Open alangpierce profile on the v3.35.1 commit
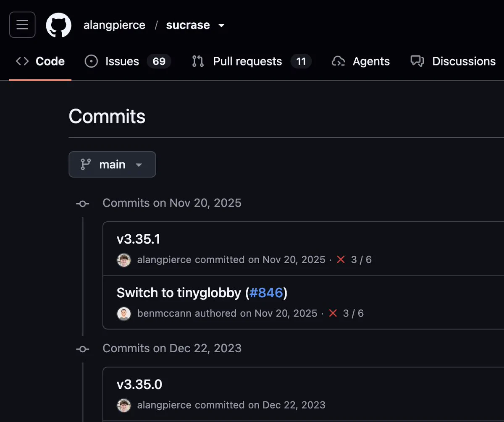The image size is (504, 422). coord(164,259)
